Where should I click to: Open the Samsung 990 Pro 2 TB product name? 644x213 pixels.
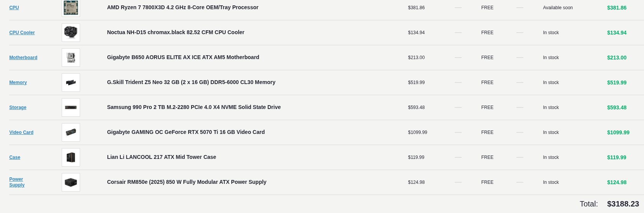click(194, 107)
